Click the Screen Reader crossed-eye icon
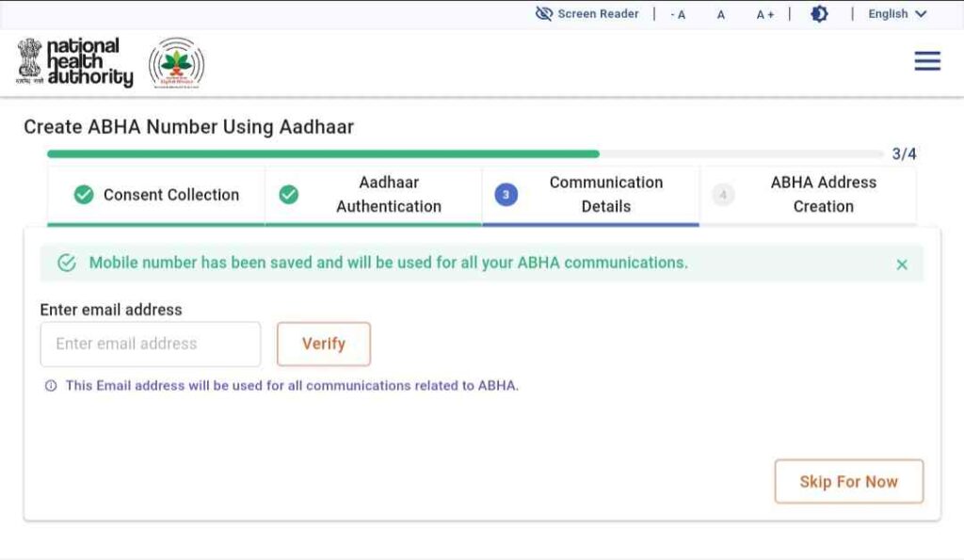The image size is (964, 560). coord(544,13)
